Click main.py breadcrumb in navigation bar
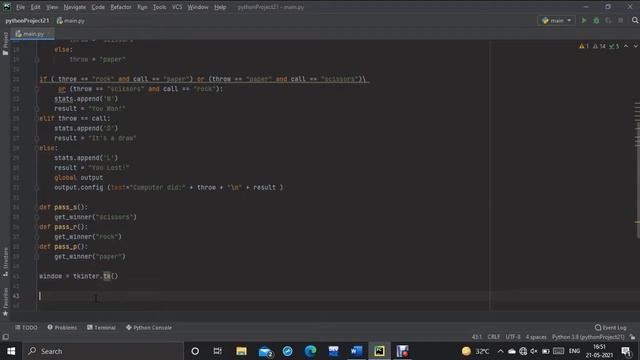Viewport: 640px width, 360px height. 71,20
